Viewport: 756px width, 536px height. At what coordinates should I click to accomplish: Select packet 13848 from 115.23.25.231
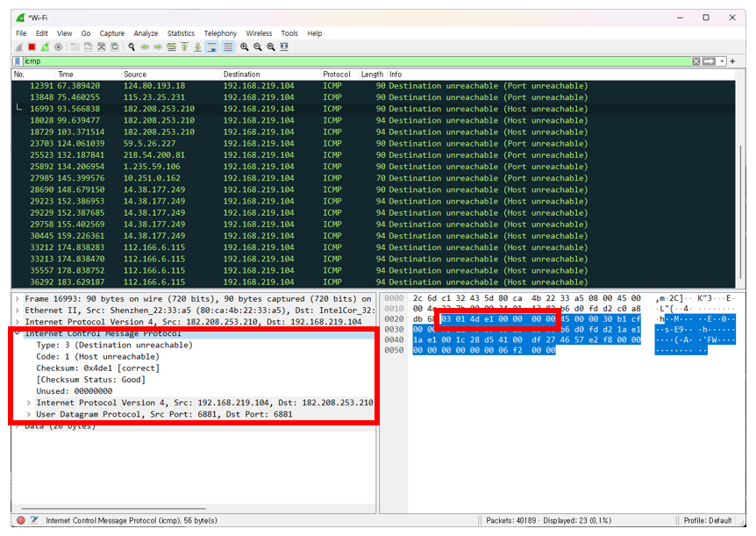point(374,97)
